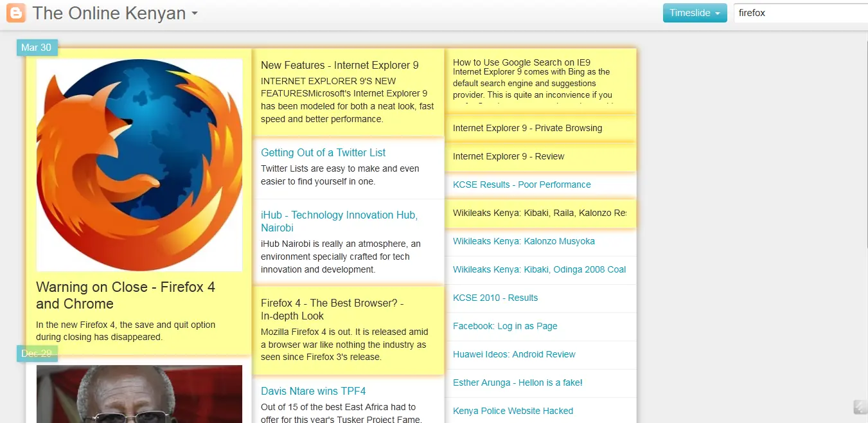Screen dimensions: 868x423
Task: Open Internet Explorer 9 - Private Browsing
Action: click(x=527, y=128)
